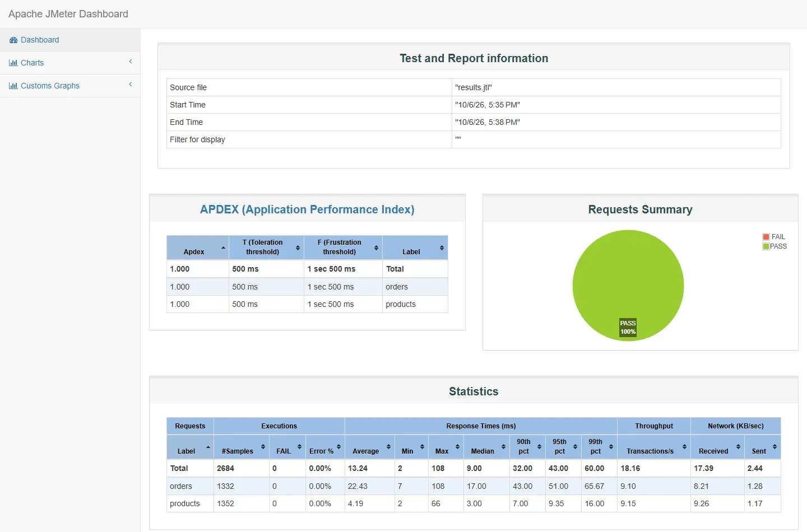Image resolution: width=807 pixels, height=532 pixels.
Task: Click the APDEX panel heading
Action: (307, 209)
